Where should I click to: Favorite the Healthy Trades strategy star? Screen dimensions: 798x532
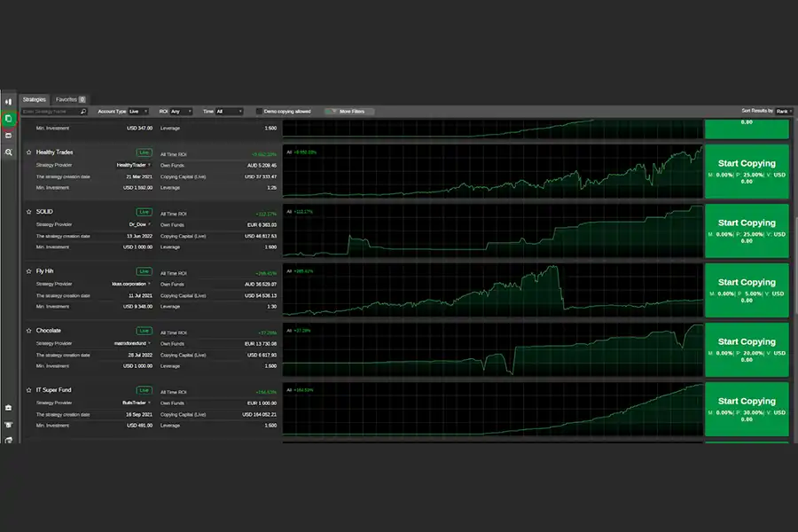coord(29,153)
